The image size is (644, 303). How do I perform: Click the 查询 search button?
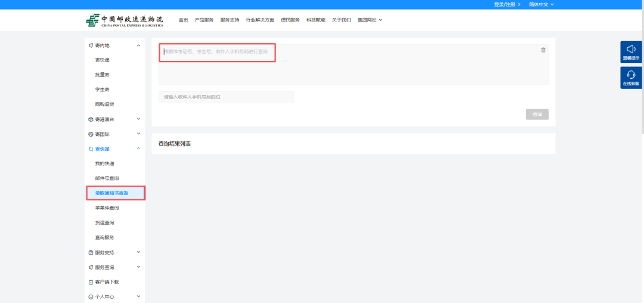point(537,115)
